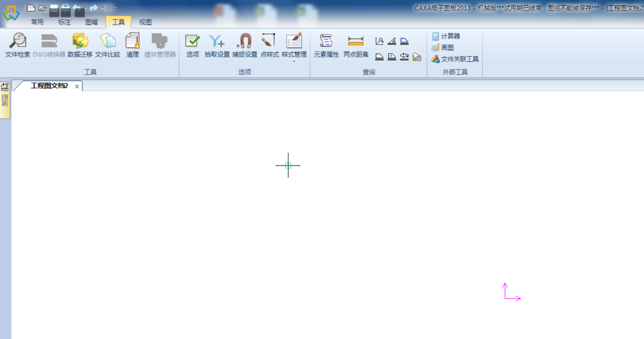The image size is (644, 339).
Task: Launch the 文件比较 file compare tool
Action: point(108,44)
